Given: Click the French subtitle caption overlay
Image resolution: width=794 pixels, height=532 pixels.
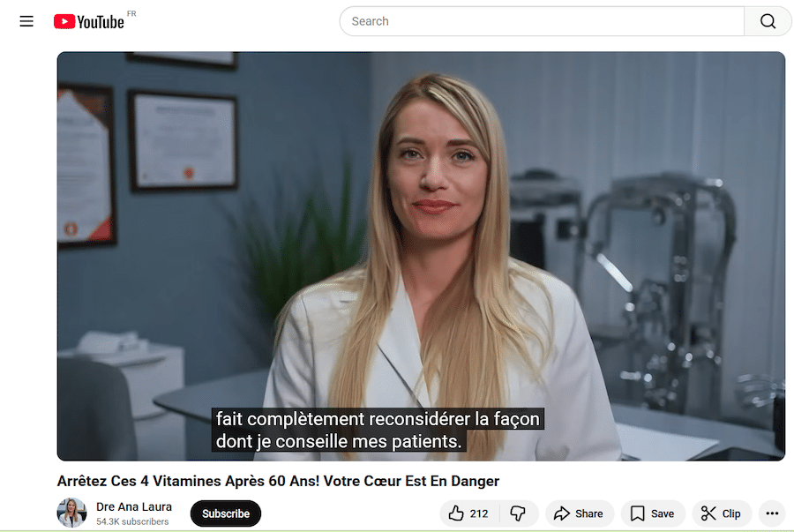Looking at the screenshot, I should point(378,430).
